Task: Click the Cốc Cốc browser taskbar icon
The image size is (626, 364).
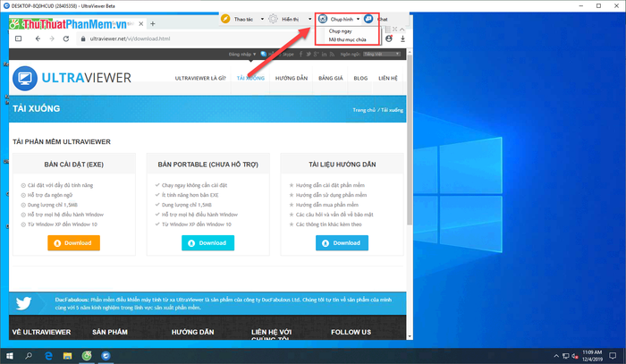Action: (x=87, y=356)
